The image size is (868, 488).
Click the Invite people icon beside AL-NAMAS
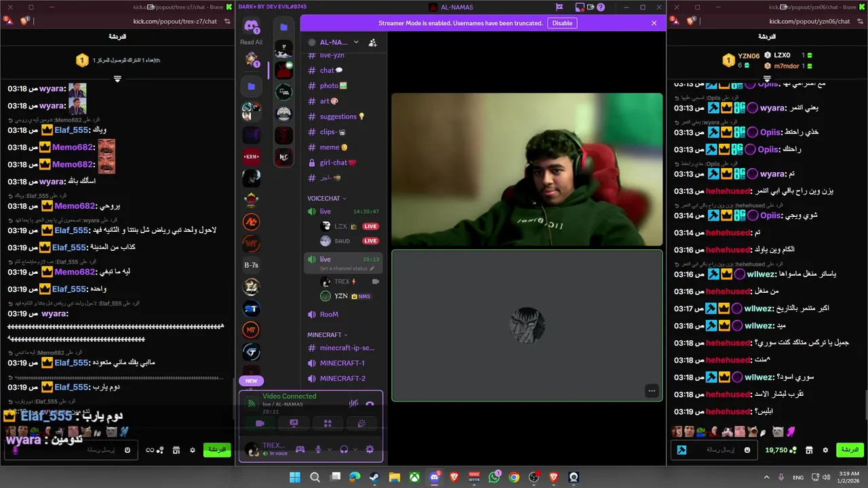tap(372, 42)
